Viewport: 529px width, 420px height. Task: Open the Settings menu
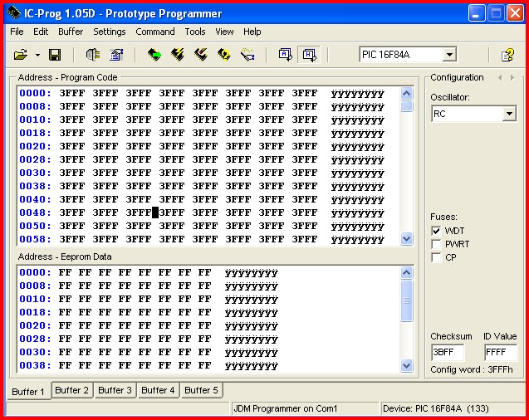pyautogui.click(x=110, y=32)
